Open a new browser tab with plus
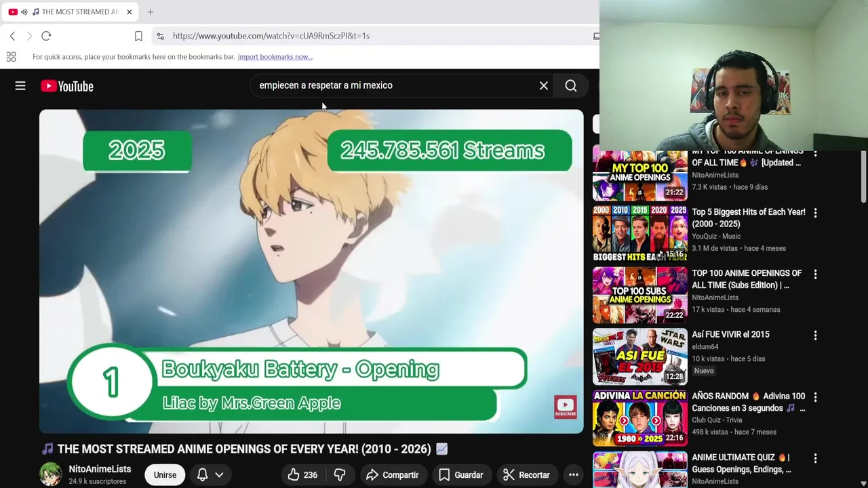 point(151,12)
